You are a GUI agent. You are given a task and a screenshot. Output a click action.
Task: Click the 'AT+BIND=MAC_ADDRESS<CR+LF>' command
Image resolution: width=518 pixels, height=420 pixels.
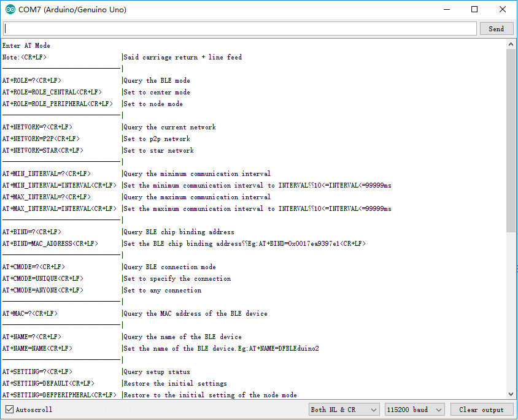coord(50,244)
